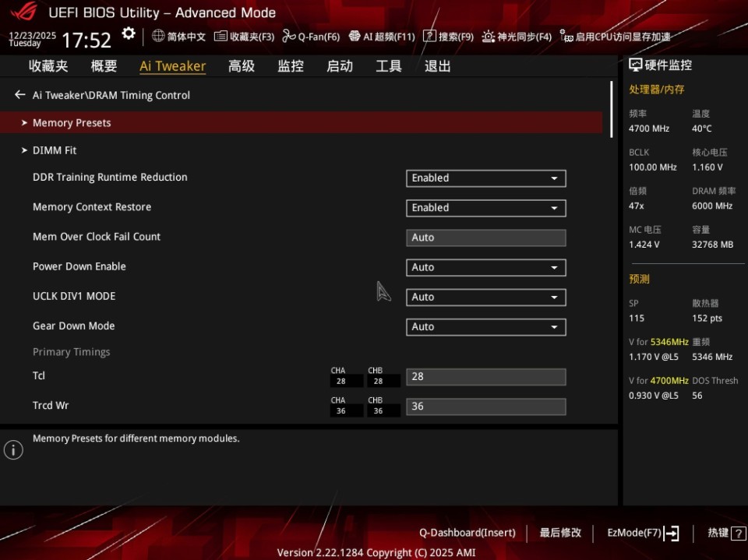748x560 pixels.
Task: Click Q-Fan(F6) label
Action: tap(319, 37)
